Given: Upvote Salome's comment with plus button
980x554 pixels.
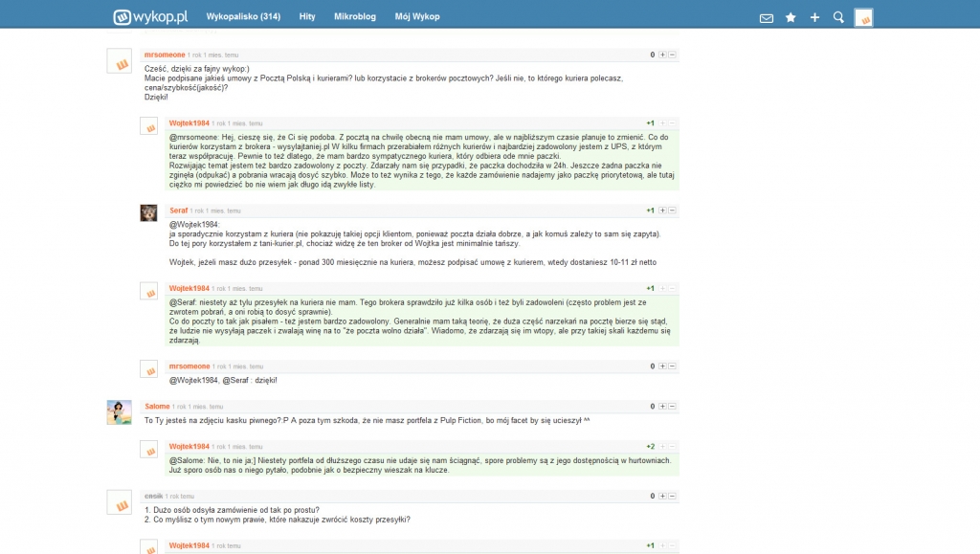Looking at the screenshot, I should [662, 407].
